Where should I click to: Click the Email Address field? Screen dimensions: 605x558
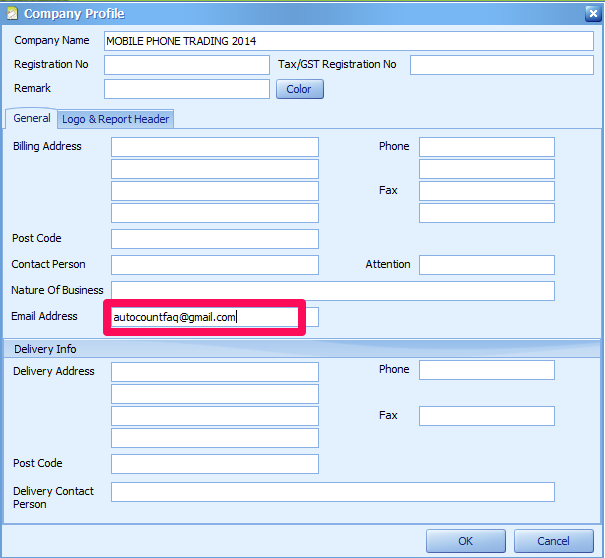point(215,317)
